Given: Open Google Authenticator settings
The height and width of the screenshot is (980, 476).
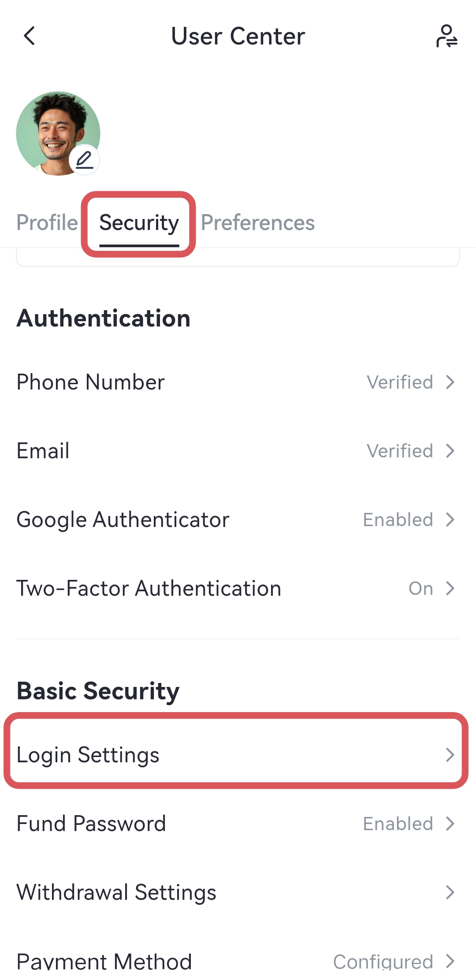Looking at the screenshot, I should pyautogui.click(x=123, y=520).
